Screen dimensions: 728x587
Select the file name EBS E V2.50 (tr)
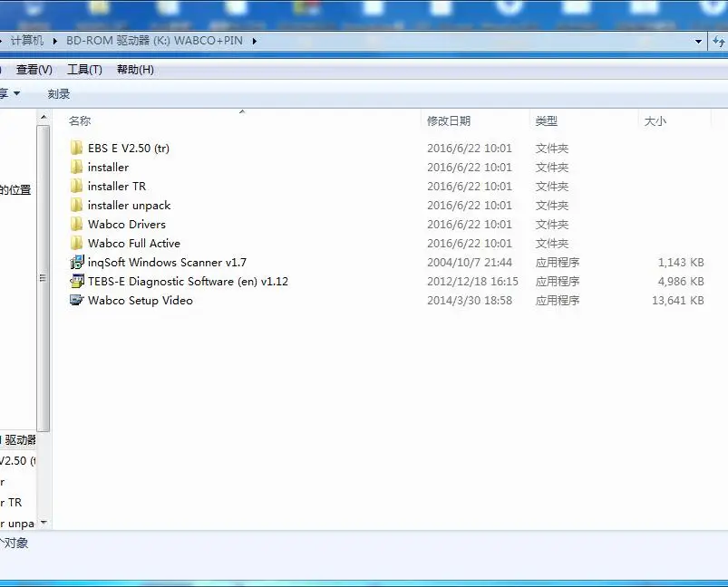click(129, 148)
